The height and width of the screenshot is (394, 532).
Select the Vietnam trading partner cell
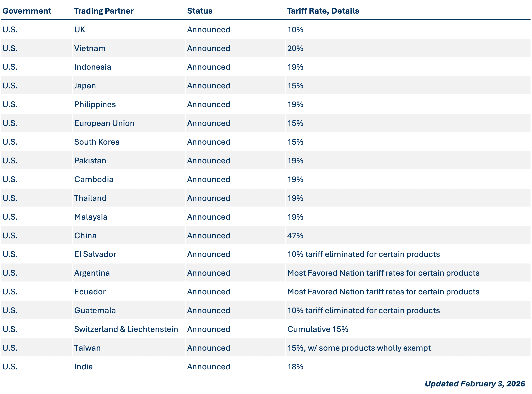point(90,48)
